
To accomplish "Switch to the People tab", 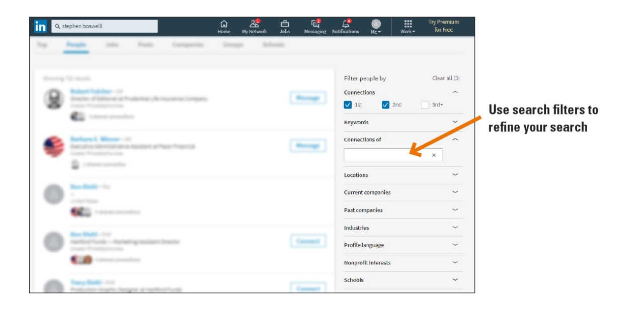I will [x=76, y=45].
